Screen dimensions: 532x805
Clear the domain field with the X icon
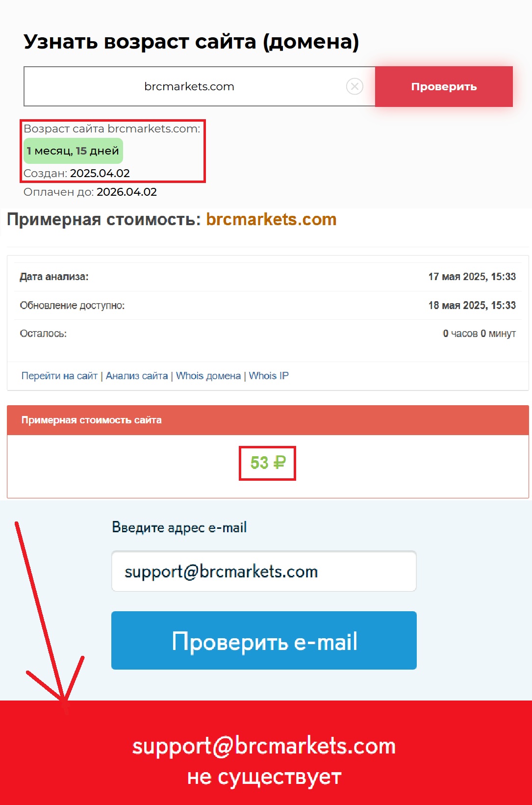355,86
